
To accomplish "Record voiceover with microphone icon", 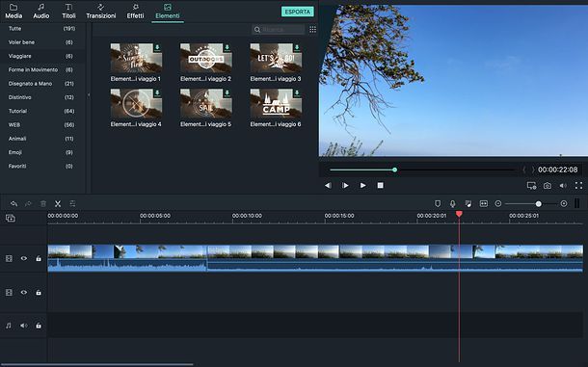I will [x=453, y=203].
